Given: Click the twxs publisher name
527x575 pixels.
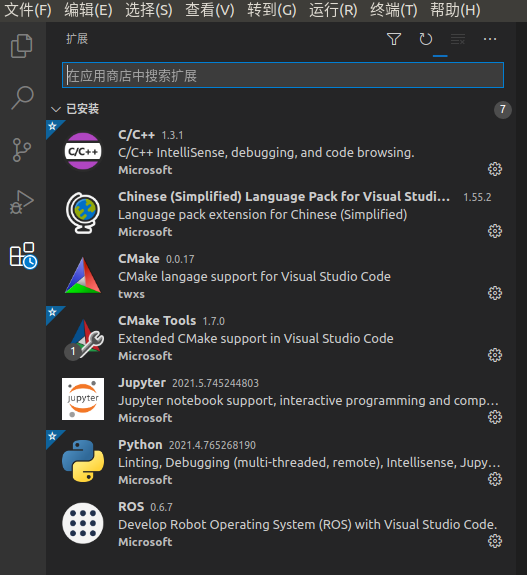Looking at the screenshot, I should point(131,294).
